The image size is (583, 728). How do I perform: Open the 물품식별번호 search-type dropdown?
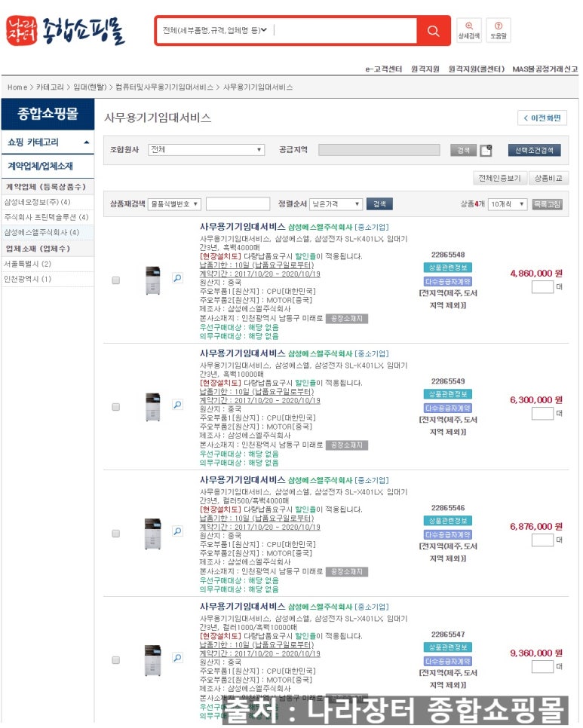pyautogui.click(x=174, y=203)
